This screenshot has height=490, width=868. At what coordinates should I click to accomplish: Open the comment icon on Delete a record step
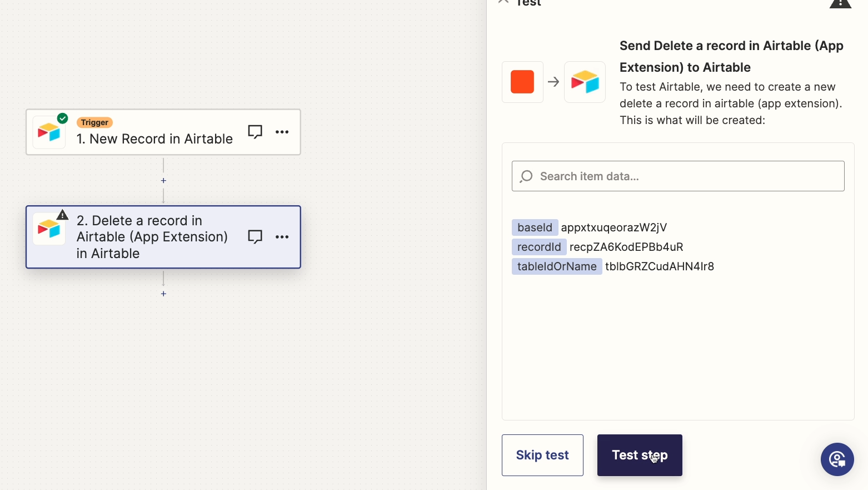pyautogui.click(x=255, y=237)
